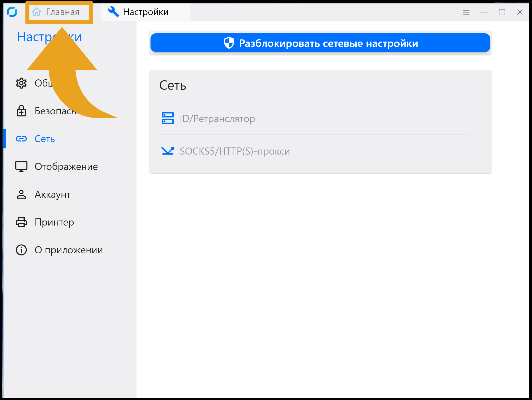Click the shield icon inside the blue button
Viewport: 532px width, 400px height.
(228, 43)
